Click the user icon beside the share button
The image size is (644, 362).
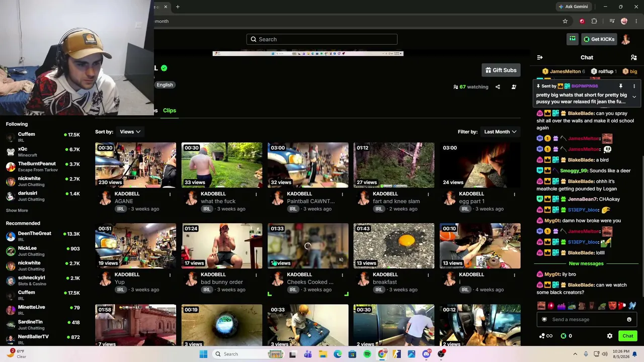point(514,87)
